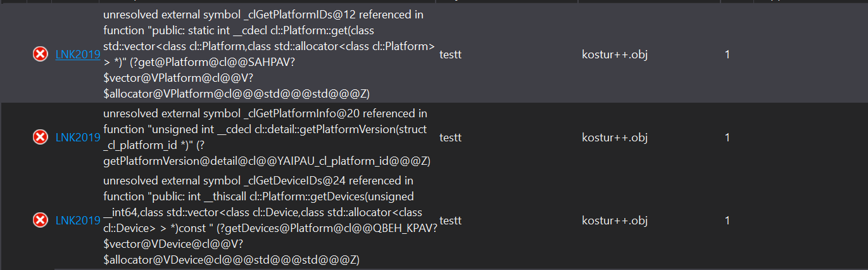This screenshot has height=270, width=868.
Task: Click the red error icon for clGetDeviceIDs
Action: pyautogui.click(x=40, y=220)
